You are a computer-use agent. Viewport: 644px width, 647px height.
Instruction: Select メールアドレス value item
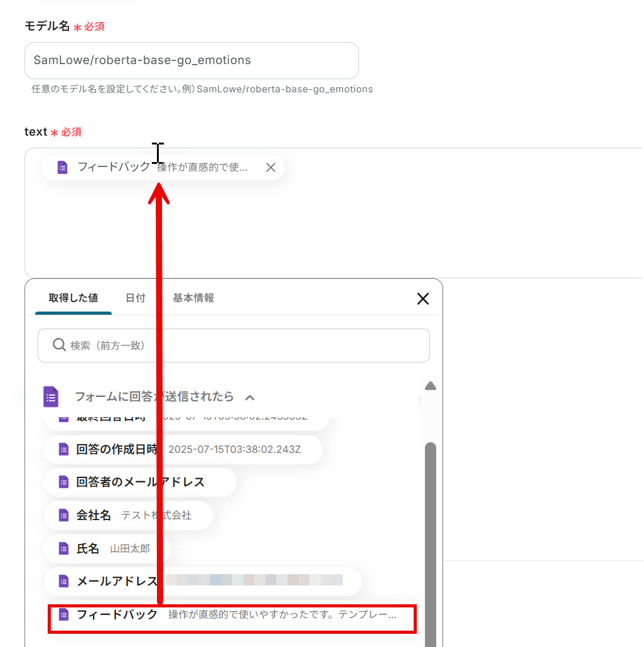(x=203, y=581)
